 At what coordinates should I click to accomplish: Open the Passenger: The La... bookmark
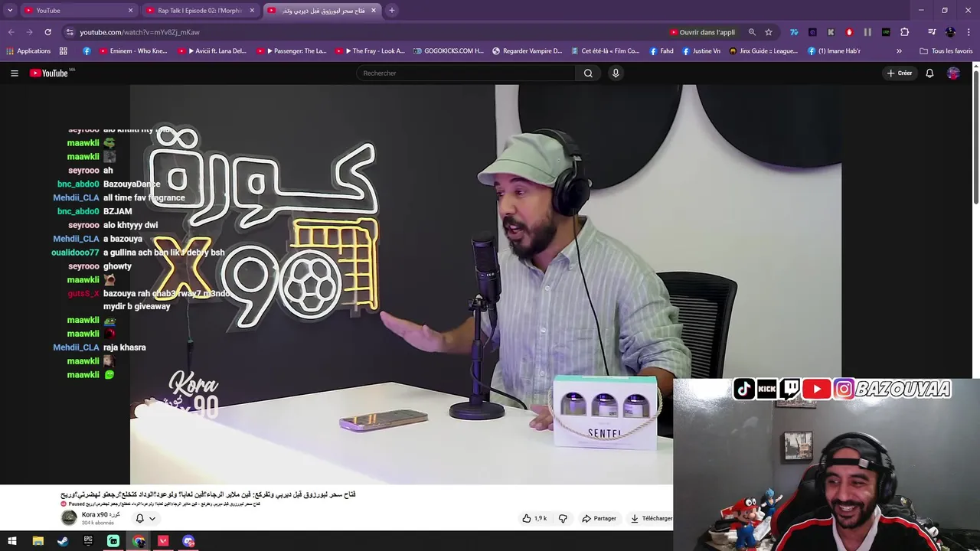292,51
